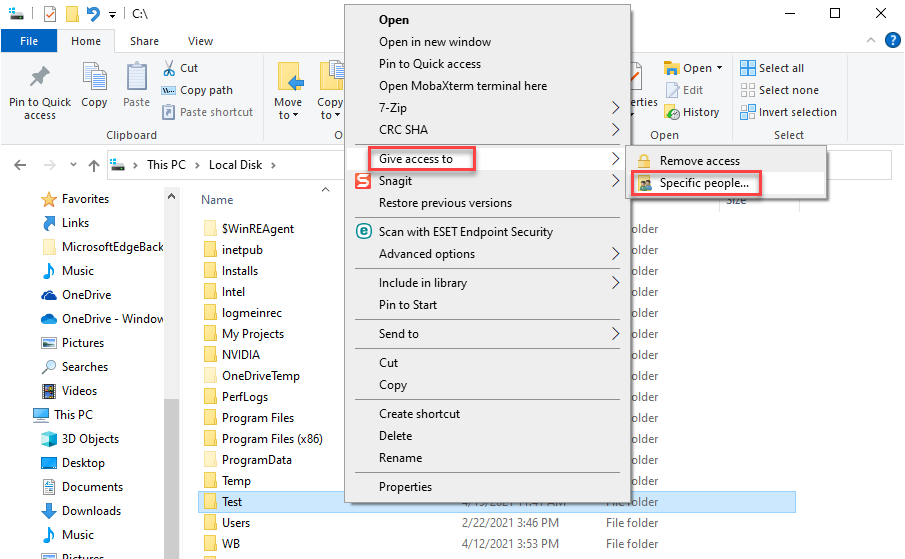The width and height of the screenshot is (905, 559).
Task: Open the recent locations dropdown arrow
Action: [x=73, y=165]
